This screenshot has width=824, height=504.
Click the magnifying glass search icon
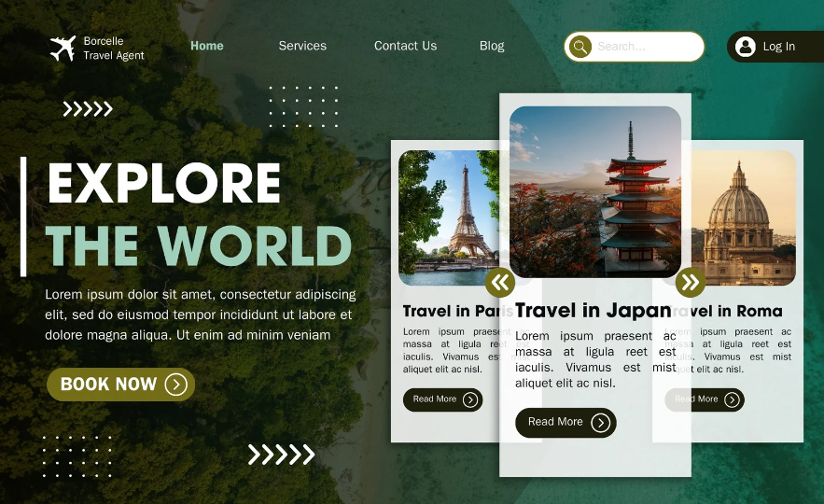[580, 47]
